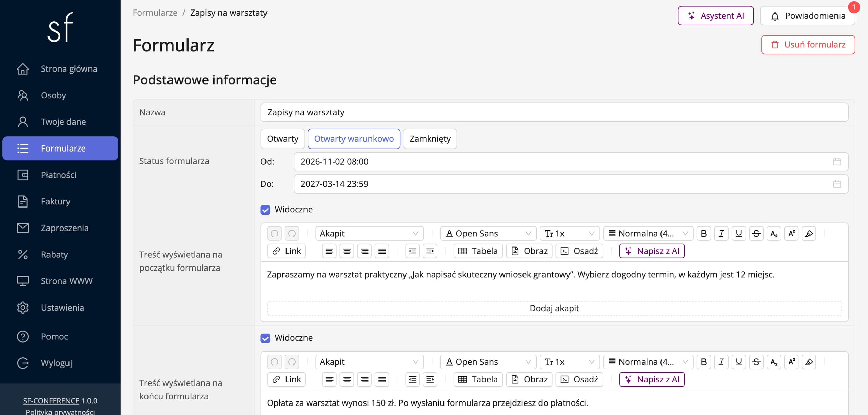Open calendar picker for the Od date

pyautogui.click(x=837, y=162)
